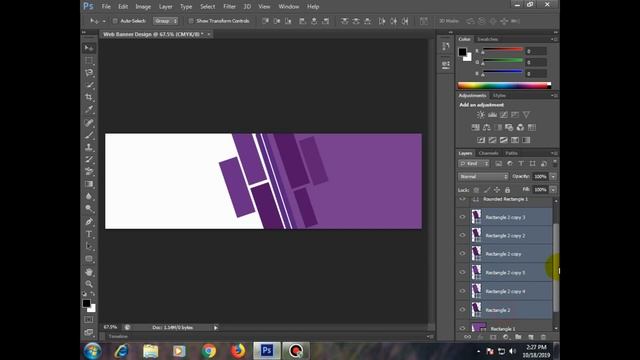Select the Zoom tool
The width and height of the screenshot is (640, 360).
tap(89, 284)
